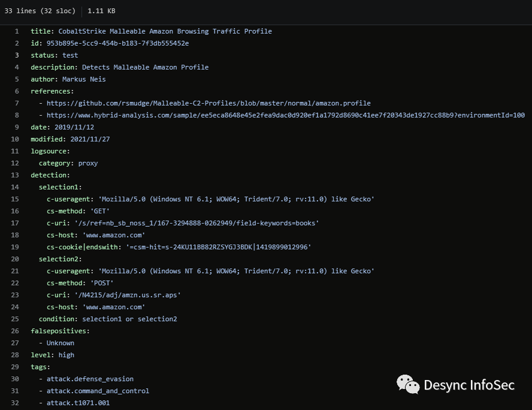This screenshot has height=410, width=532.
Task: Click the cs-host line under selection1
Action: click(96, 235)
